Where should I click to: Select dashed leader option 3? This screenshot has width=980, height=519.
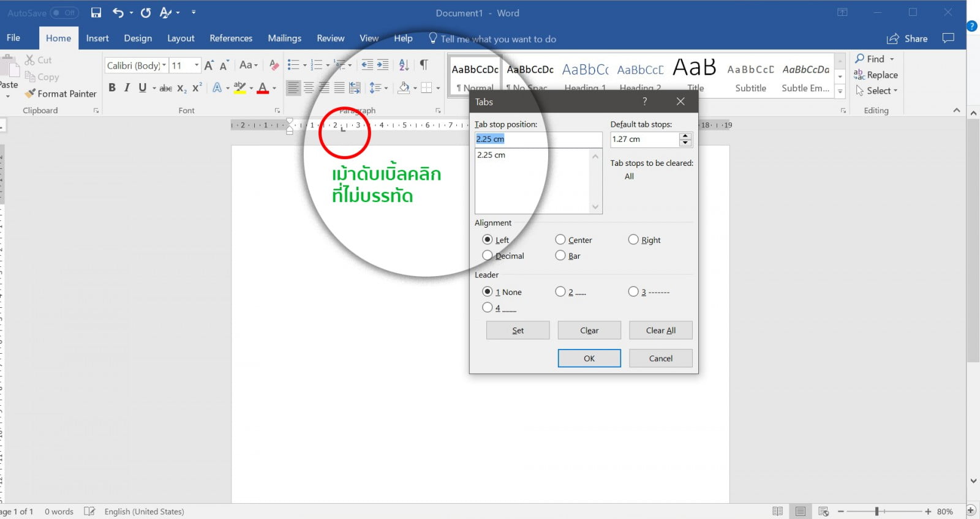pos(633,291)
